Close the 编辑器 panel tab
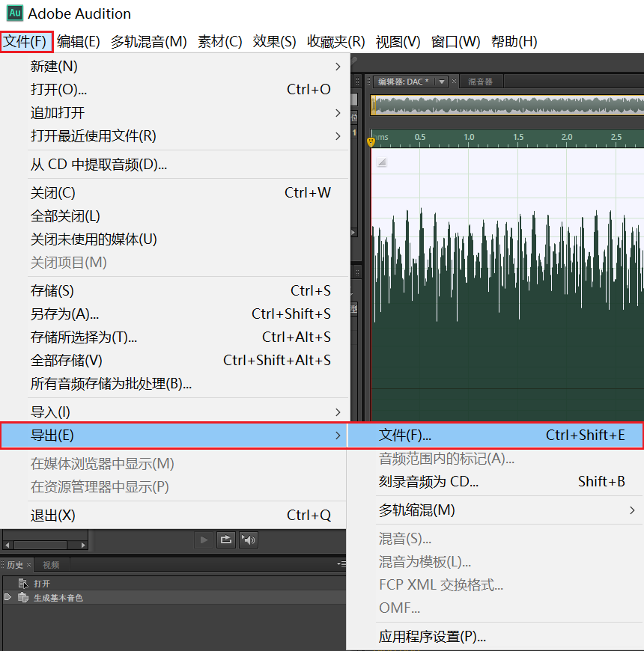This screenshot has width=644, height=651. (454, 82)
